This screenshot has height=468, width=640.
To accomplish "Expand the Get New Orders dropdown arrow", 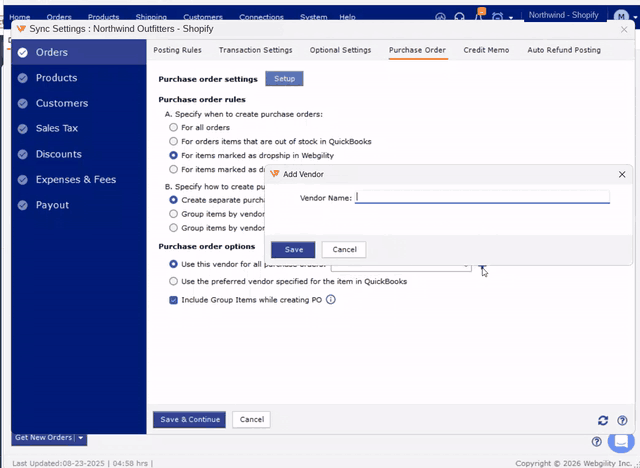I will (81, 438).
